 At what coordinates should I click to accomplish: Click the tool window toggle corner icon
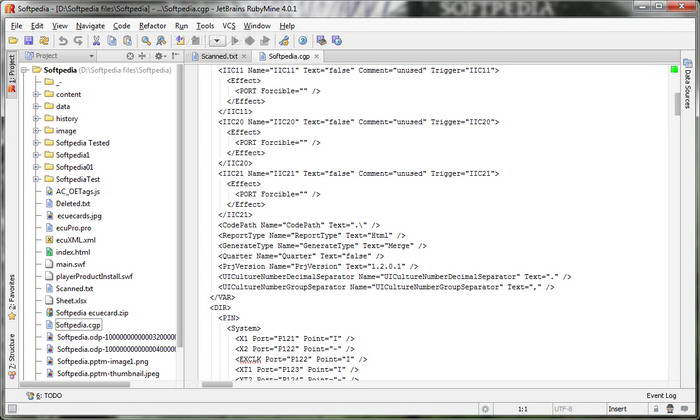pyautogui.click(x=12, y=409)
